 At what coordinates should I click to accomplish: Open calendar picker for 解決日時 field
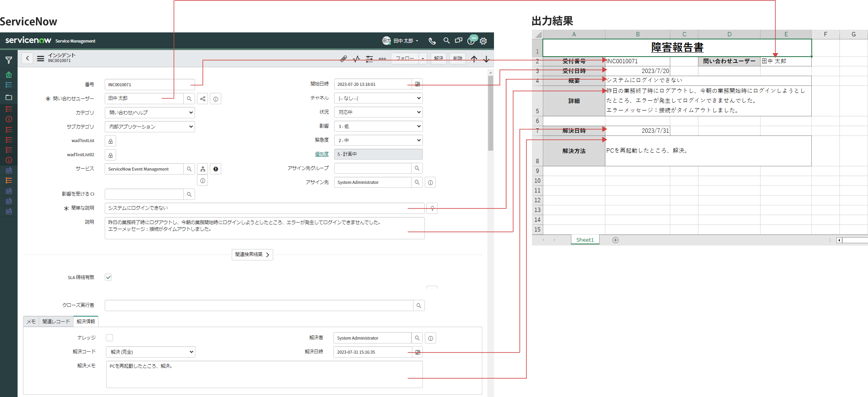coord(418,352)
